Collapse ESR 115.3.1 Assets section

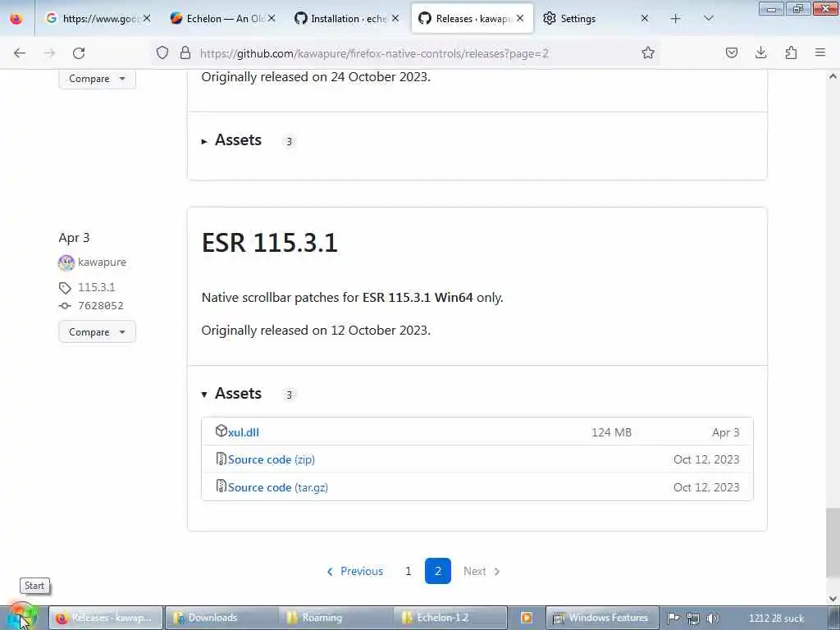[x=232, y=394]
